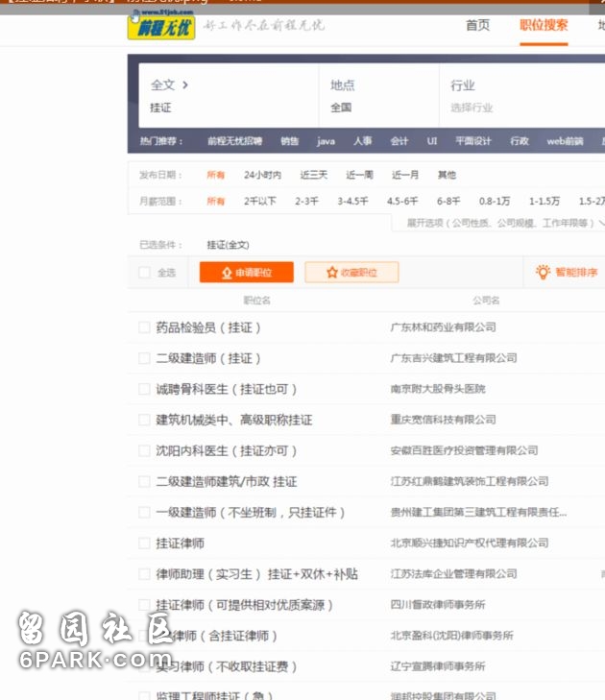Image resolution: width=605 pixels, height=700 pixels.
Task: Toggle the 全选 checkbox
Action: click(144, 273)
